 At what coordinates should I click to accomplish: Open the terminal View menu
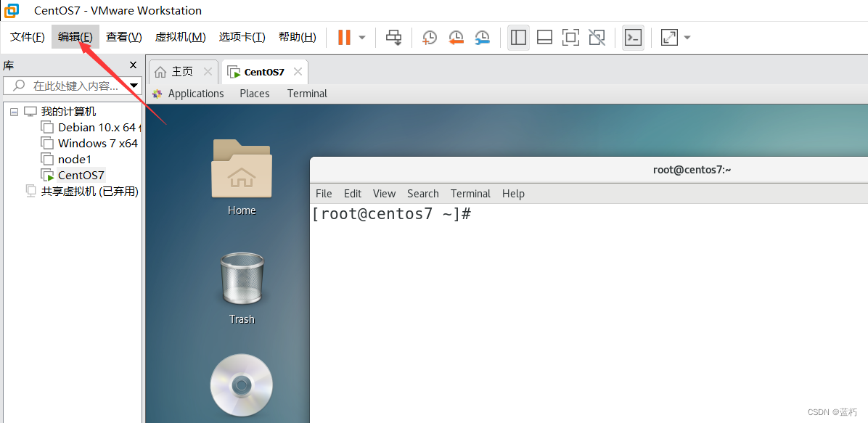coord(384,194)
